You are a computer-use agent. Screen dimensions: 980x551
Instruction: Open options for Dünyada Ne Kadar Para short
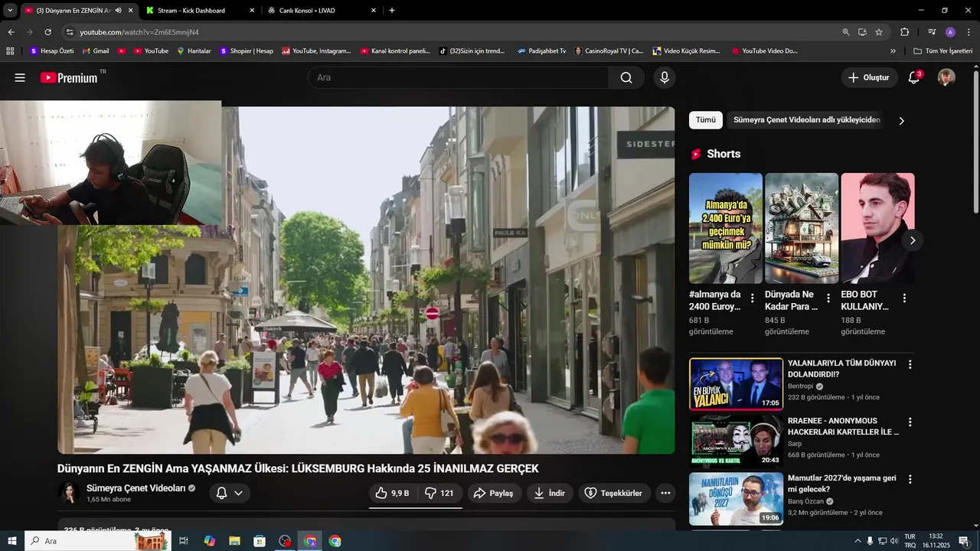click(828, 298)
